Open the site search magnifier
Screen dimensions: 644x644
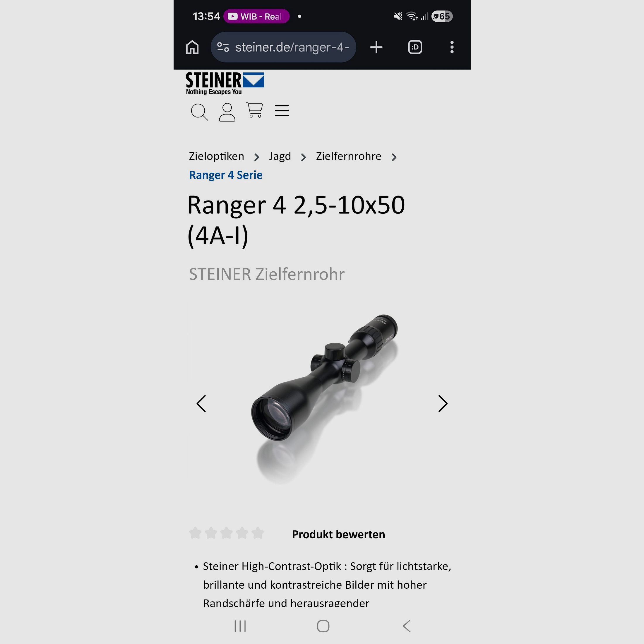pos(199,112)
